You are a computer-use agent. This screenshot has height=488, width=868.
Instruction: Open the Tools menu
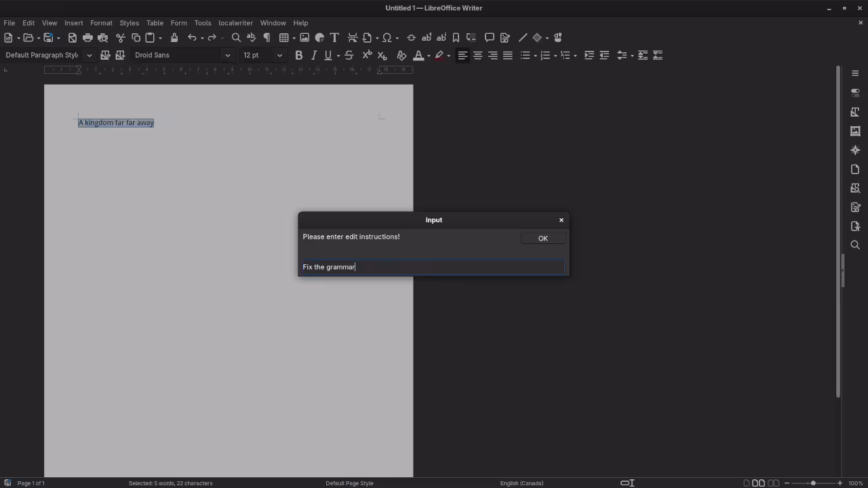[x=203, y=22]
